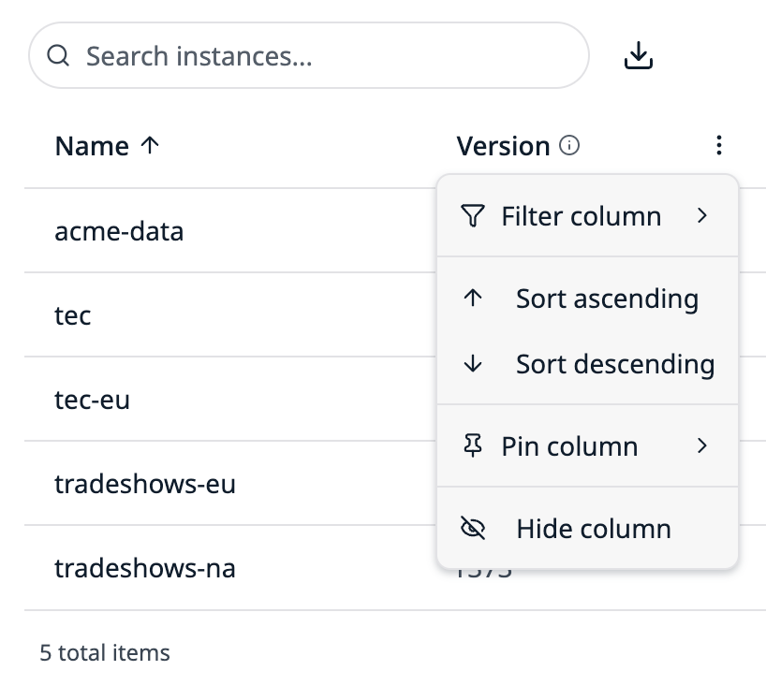Click the Name column header
This screenshot has width=766, height=700.
point(92,146)
